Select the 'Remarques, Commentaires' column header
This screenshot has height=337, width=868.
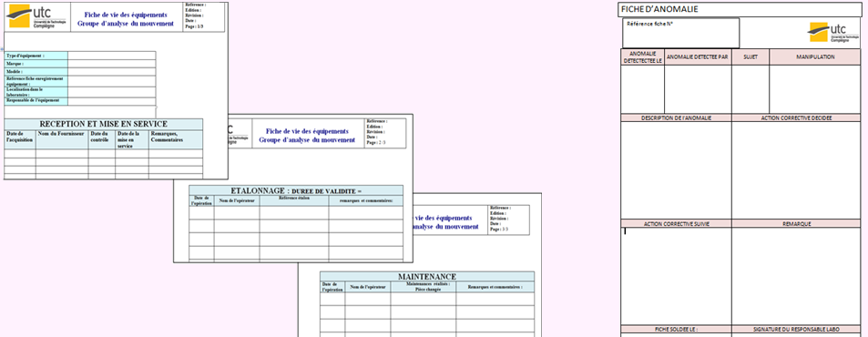(x=176, y=138)
